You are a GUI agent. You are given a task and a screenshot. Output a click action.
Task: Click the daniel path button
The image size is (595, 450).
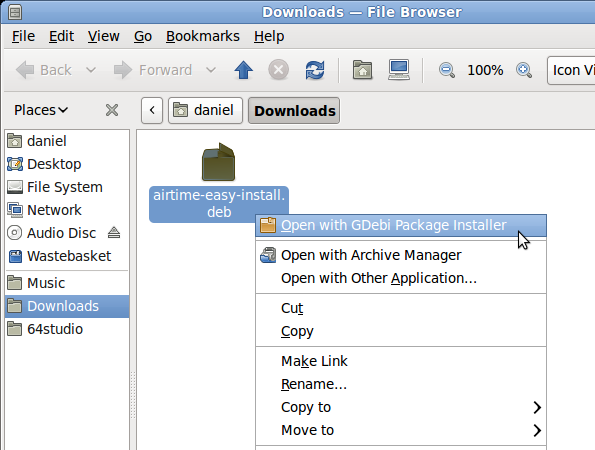205,110
